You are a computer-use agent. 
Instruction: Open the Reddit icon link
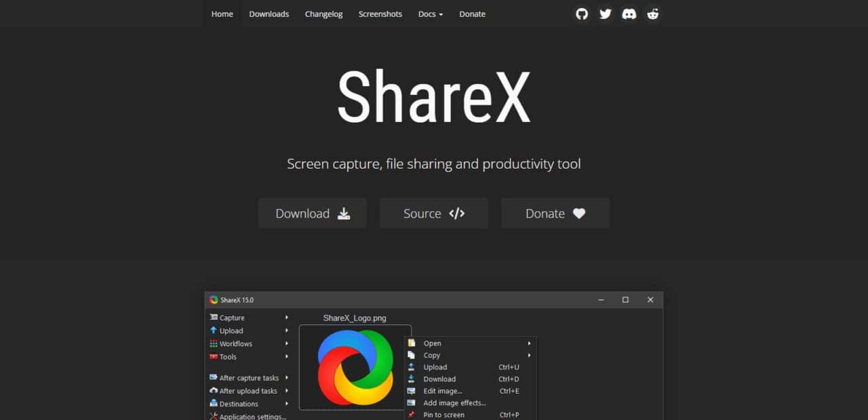[x=653, y=14]
